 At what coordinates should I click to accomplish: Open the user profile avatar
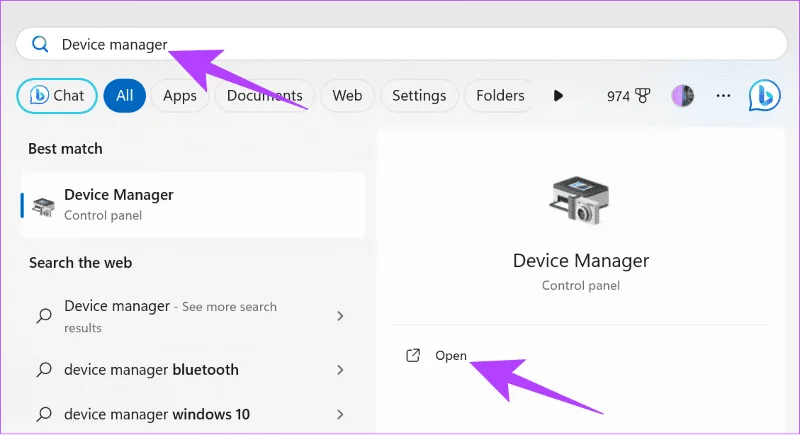click(682, 95)
